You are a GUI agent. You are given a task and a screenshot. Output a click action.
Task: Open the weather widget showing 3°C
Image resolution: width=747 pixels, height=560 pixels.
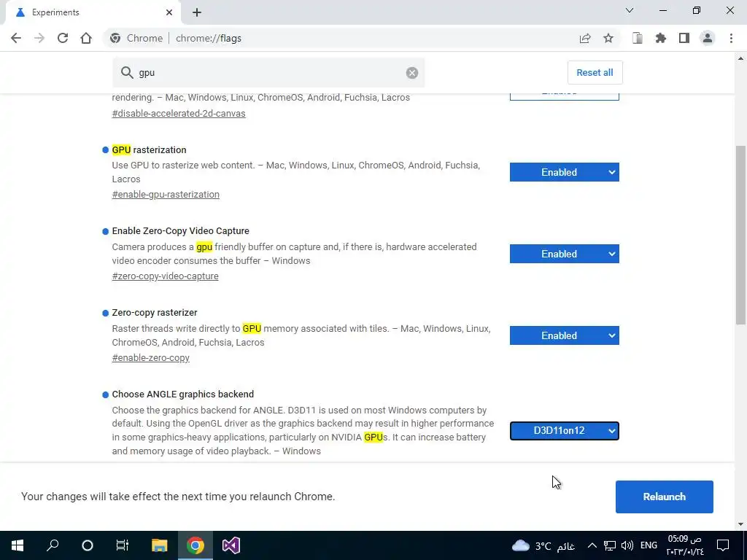click(x=543, y=545)
